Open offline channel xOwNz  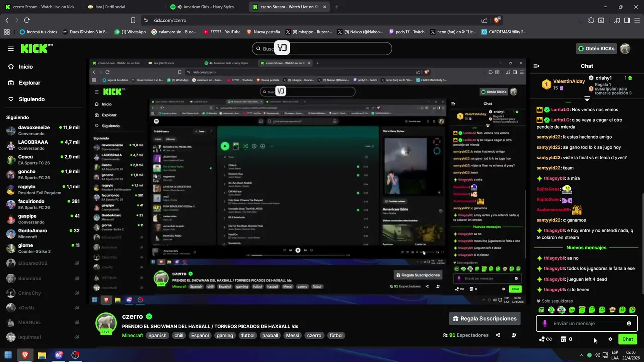(43, 308)
